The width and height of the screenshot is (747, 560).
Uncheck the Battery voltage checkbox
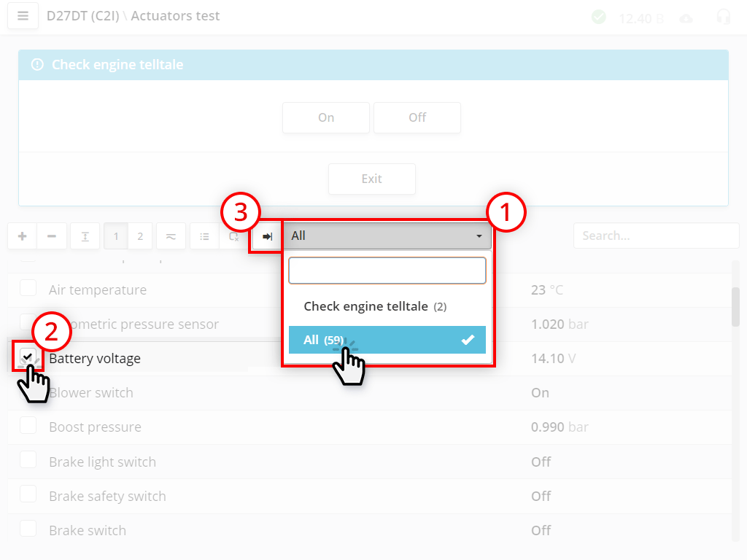point(28,357)
